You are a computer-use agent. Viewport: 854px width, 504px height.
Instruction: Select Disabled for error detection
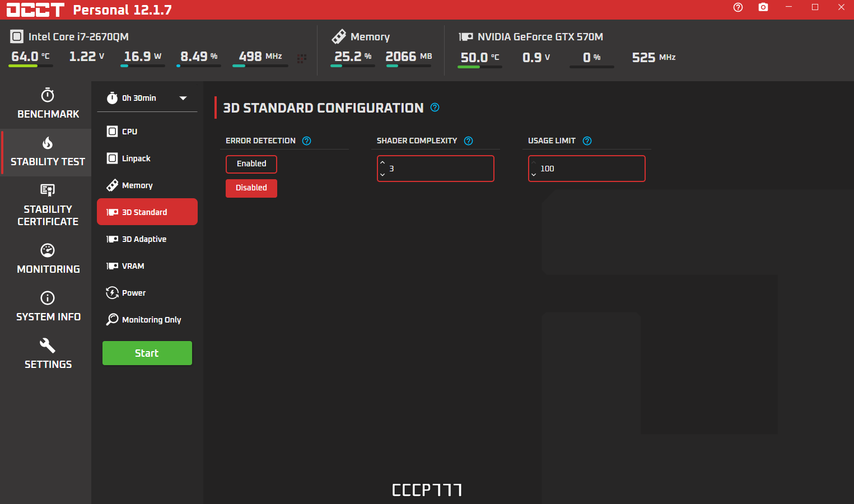coord(251,188)
